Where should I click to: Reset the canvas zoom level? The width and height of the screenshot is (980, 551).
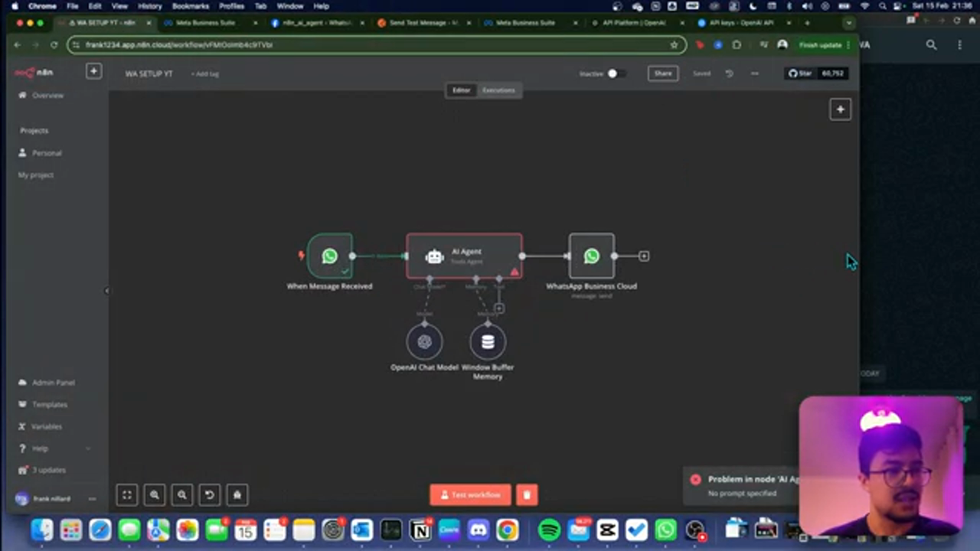pyautogui.click(x=210, y=495)
